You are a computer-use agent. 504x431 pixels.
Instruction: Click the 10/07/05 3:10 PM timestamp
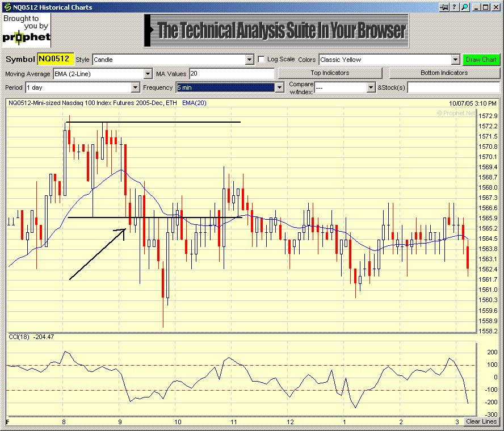[472, 103]
